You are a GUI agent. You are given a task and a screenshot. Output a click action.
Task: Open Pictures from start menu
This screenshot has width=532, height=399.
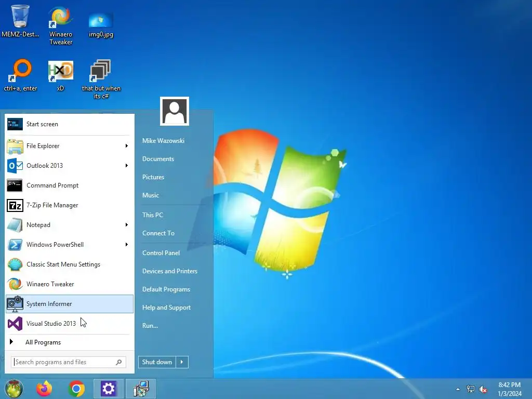[x=153, y=177]
